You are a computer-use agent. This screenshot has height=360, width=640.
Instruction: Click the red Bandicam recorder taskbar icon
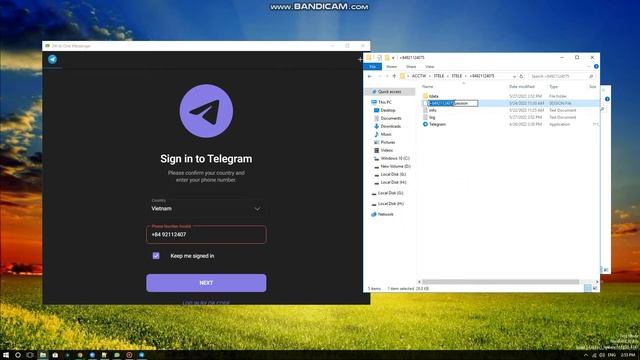(x=129, y=355)
